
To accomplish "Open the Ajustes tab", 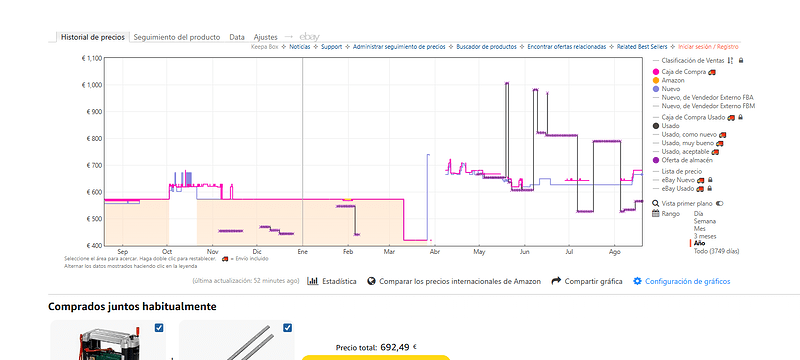I will click(x=265, y=37).
